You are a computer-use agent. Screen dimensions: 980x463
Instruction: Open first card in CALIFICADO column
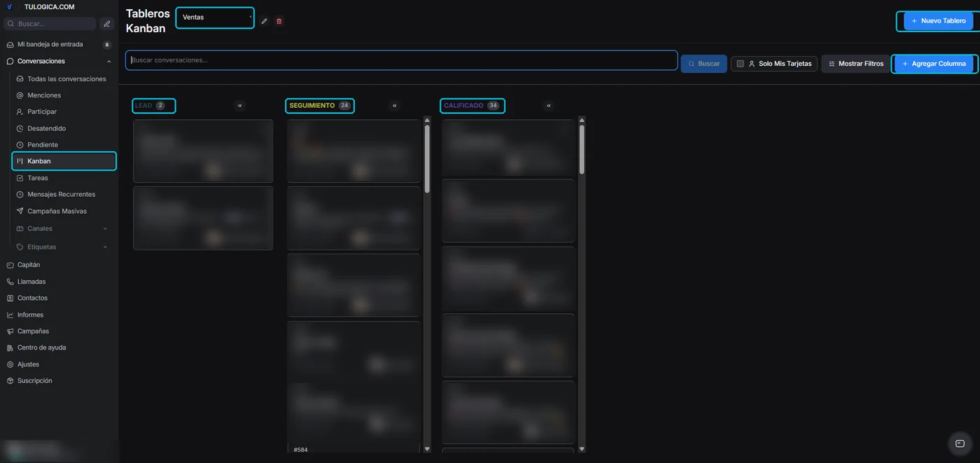(507, 148)
